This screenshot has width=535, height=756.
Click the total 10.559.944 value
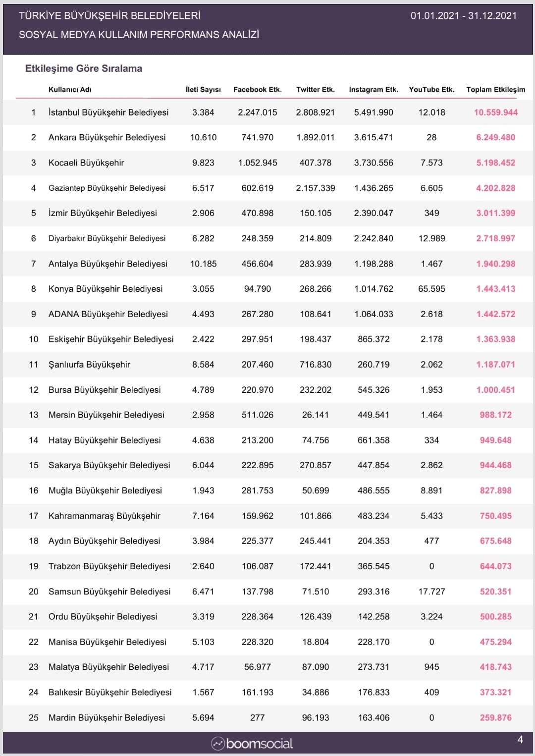coord(496,112)
